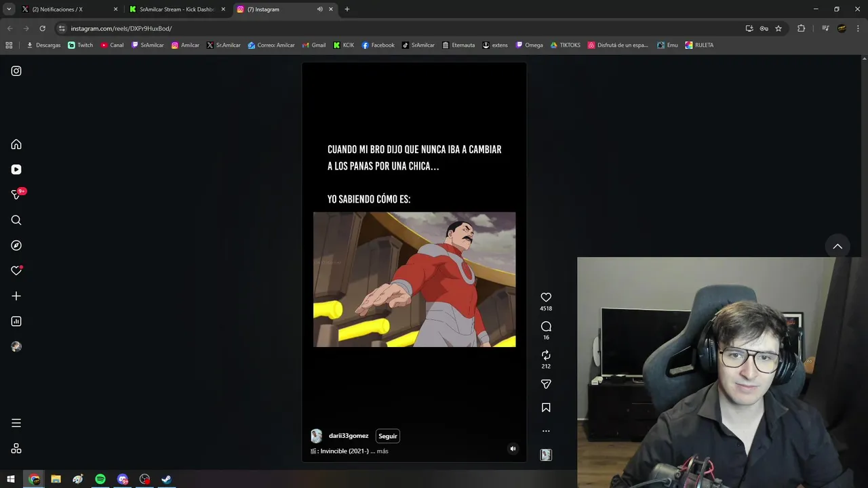The width and height of the screenshot is (868, 488).
Task: Mute the reel sound
Action: point(513,449)
